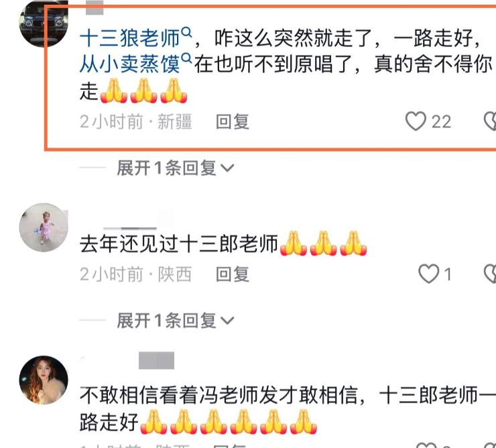Select comment text 去年还见过十三郎老师
This screenshot has width=496, height=448.
179,244
